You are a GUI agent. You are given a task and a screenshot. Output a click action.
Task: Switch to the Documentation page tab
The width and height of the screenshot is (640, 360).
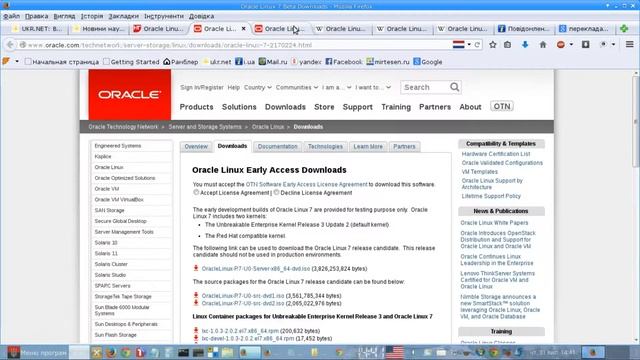[x=278, y=147]
